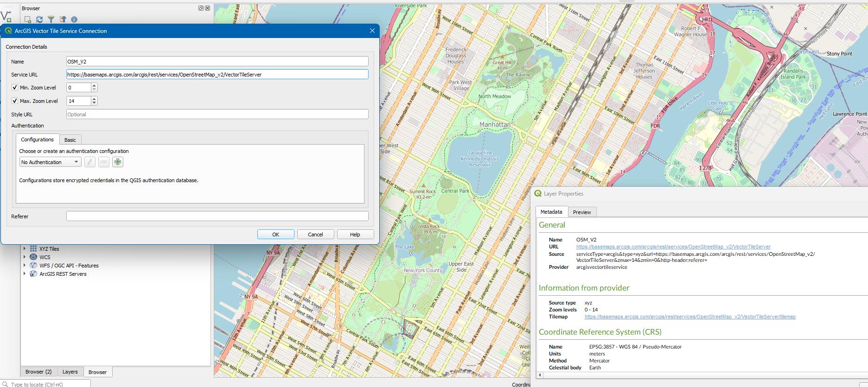Create new authentication configuration with green plus

pyautogui.click(x=118, y=162)
